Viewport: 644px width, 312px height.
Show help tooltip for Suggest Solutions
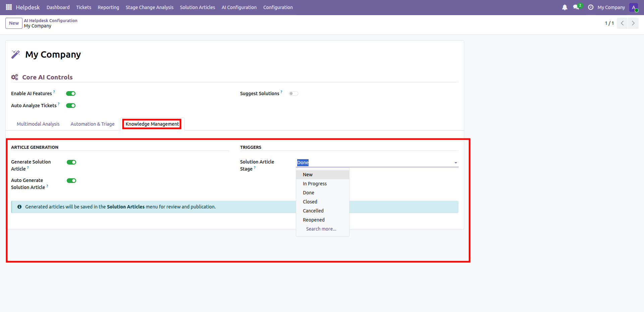click(x=281, y=91)
